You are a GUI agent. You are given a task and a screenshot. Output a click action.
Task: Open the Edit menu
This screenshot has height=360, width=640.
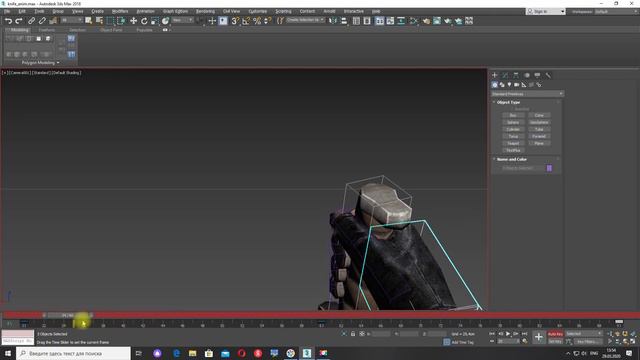click(22, 11)
